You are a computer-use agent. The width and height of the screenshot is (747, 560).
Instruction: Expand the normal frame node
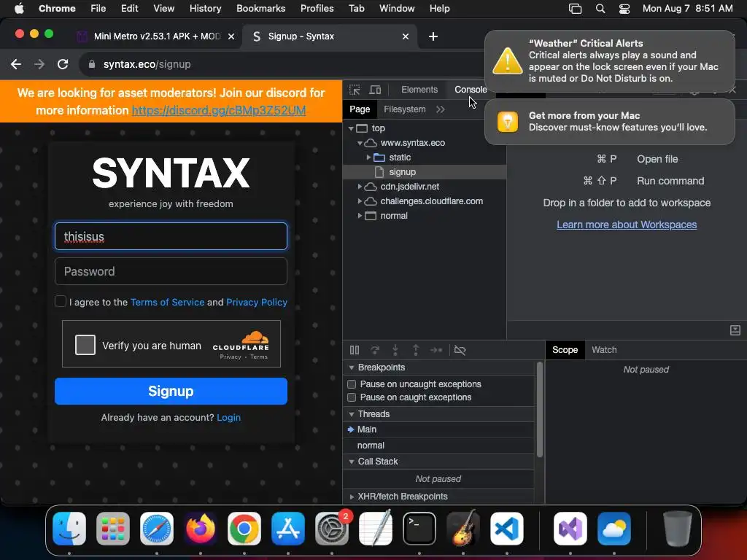[x=360, y=216]
